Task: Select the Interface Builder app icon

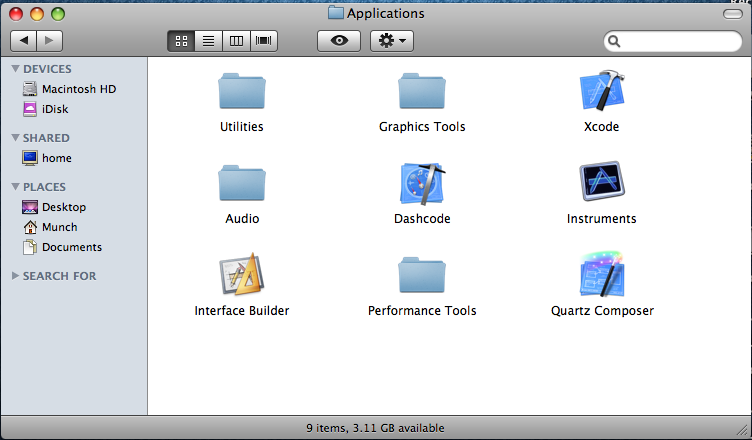Action: [x=242, y=274]
